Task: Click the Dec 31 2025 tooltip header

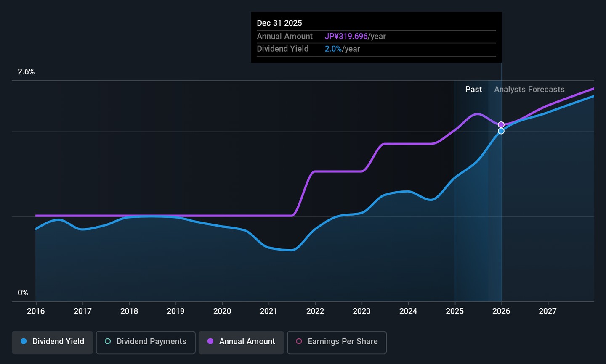Action: pyautogui.click(x=279, y=23)
